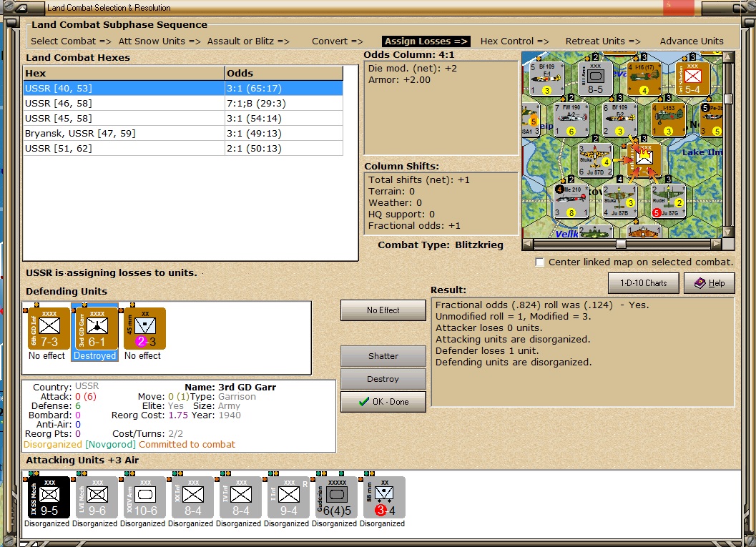Click the I-16 (17) fighter counter on map

coord(644,78)
